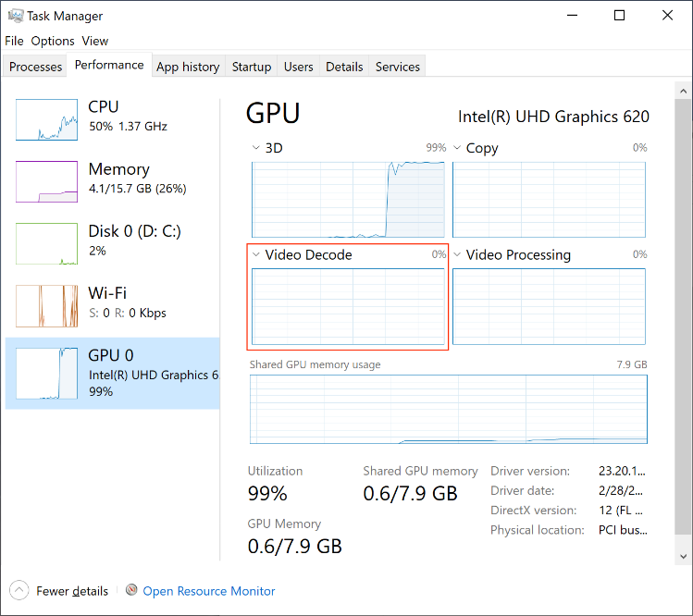693x616 pixels.
Task: Expand the Video Decode engine selector
Action: tap(256, 254)
